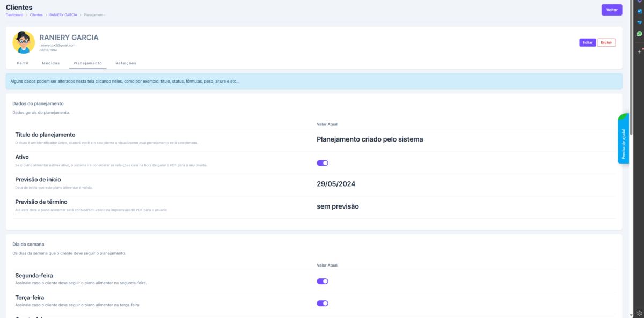Click the plus icon to add sidebar app
Image resolution: width=644 pixels, height=318 pixels.
click(x=639, y=51)
